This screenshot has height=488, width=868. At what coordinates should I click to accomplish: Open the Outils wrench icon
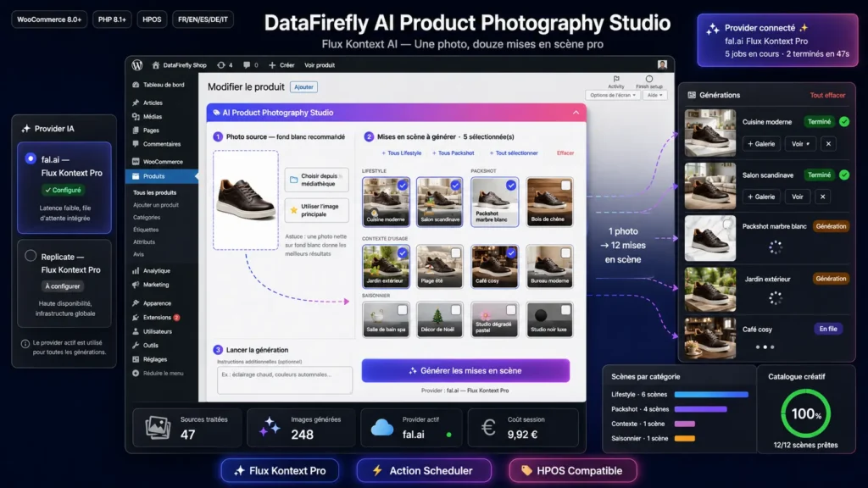coord(136,346)
